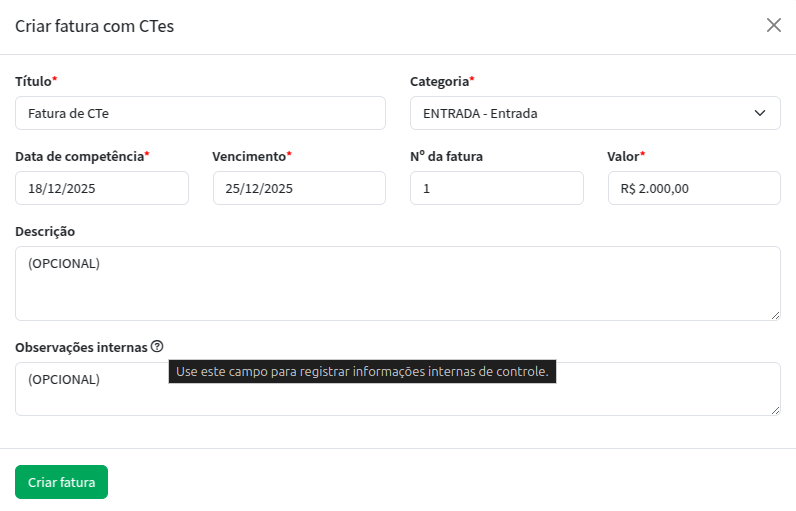
Task: Edit the Nº da fatura field
Action: (x=496, y=188)
